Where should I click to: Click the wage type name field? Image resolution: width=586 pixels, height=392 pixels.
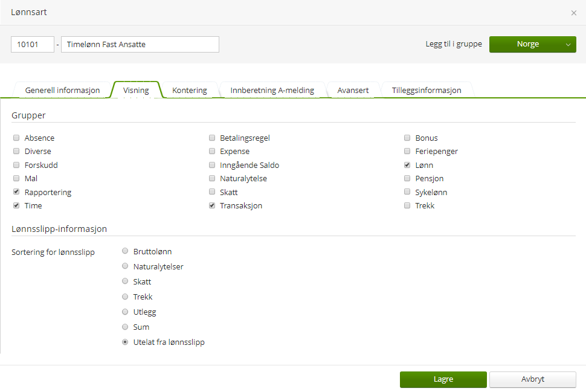140,44
